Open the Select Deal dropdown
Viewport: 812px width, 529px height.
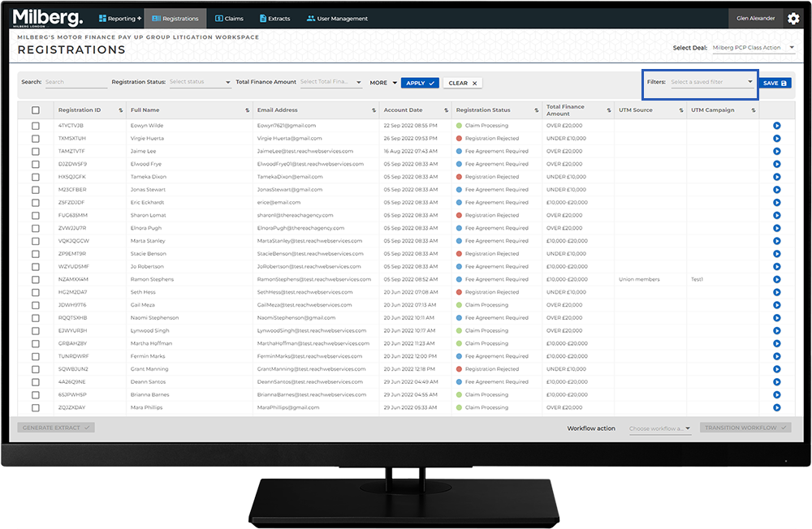click(x=754, y=48)
